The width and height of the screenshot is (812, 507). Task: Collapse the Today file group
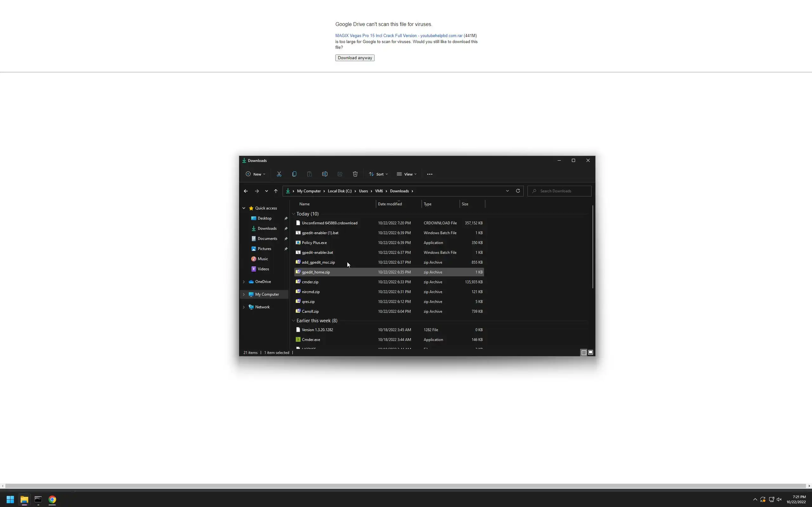(294, 214)
